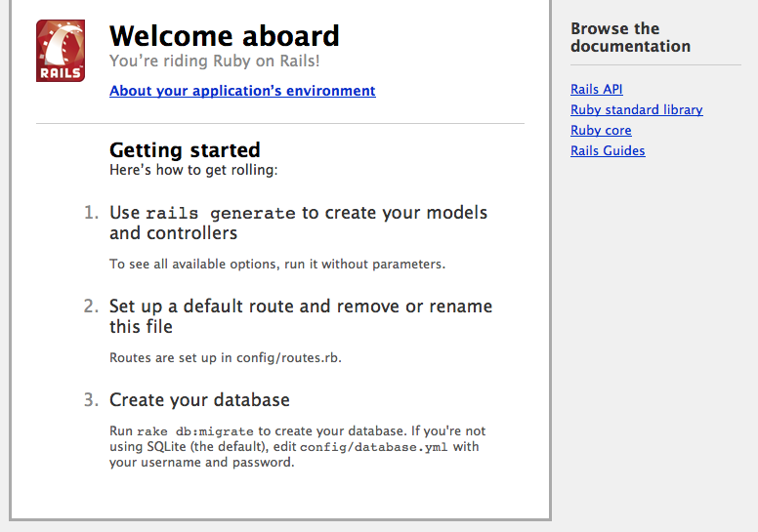Open About your application's environment link
The height and width of the screenshot is (532, 758).
pos(242,91)
